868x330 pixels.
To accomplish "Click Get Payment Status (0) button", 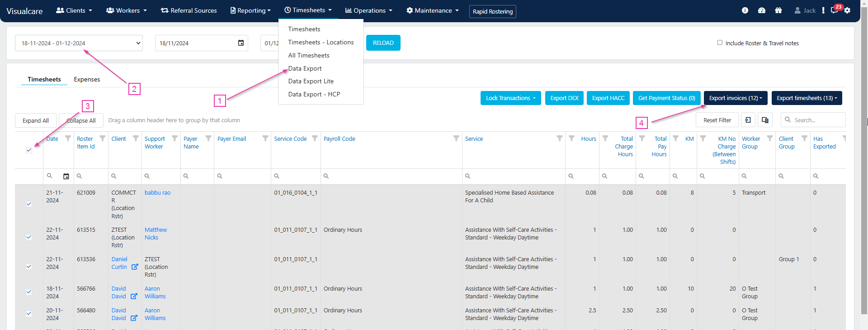I will [x=667, y=98].
